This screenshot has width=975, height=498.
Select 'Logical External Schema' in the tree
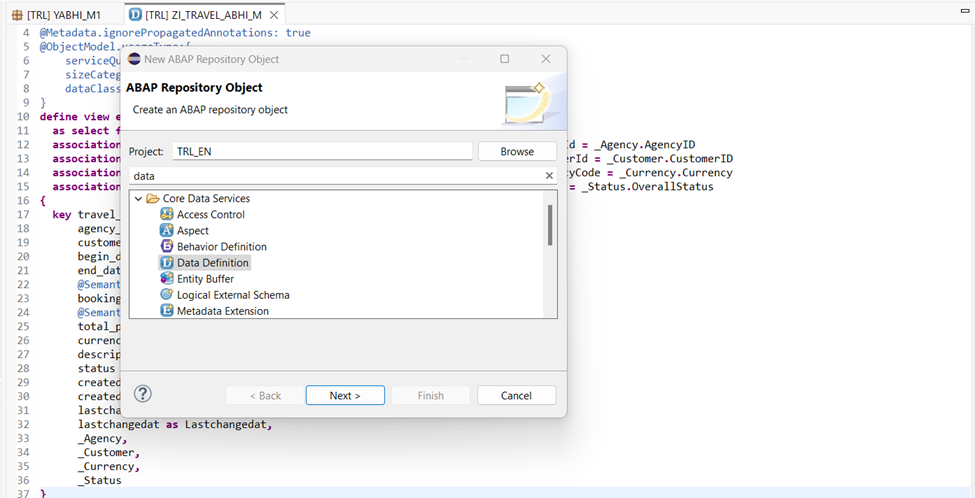click(233, 295)
